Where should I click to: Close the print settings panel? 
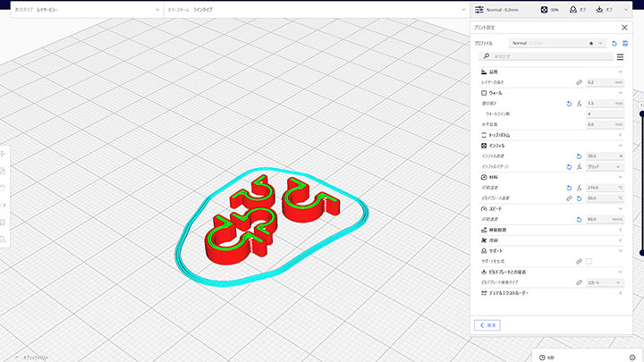tap(624, 28)
